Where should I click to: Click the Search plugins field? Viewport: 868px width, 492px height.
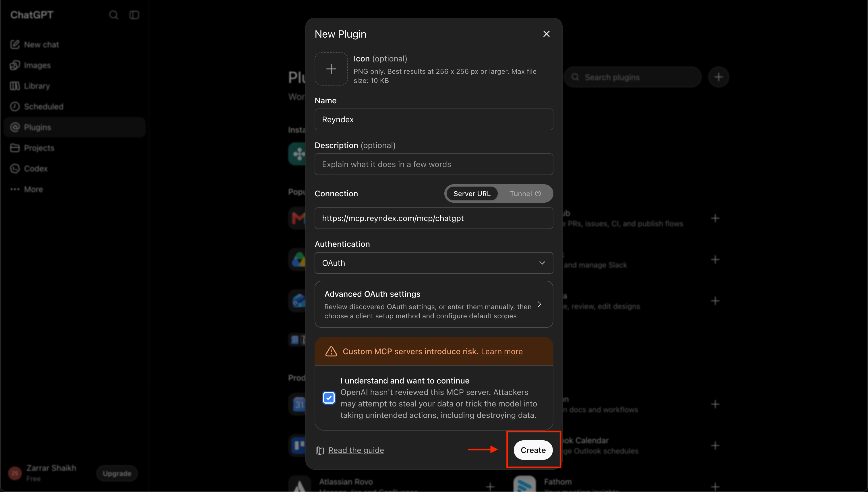click(x=633, y=78)
